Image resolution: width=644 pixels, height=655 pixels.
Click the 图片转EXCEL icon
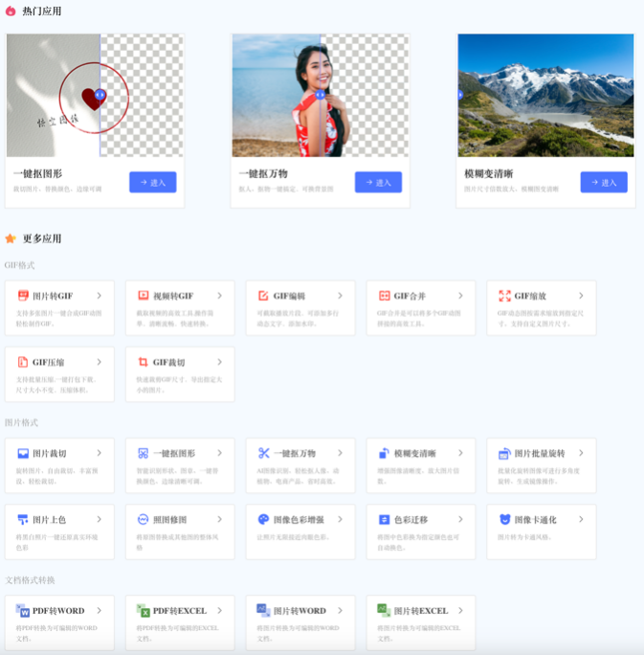(x=384, y=610)
